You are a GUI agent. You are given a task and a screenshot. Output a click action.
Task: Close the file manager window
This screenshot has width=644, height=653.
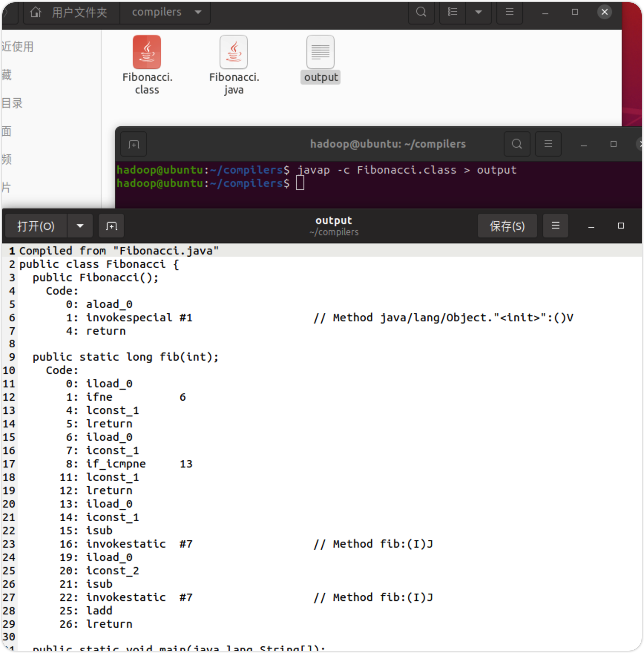tap(604, 12)
